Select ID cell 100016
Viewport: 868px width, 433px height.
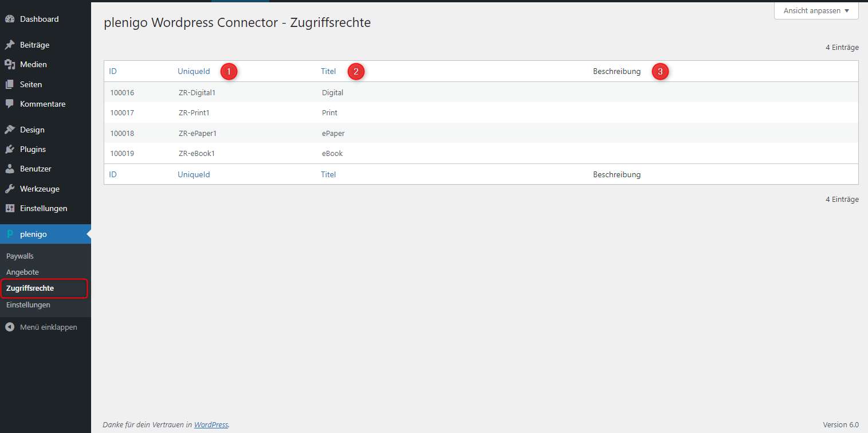coord(122,92)
